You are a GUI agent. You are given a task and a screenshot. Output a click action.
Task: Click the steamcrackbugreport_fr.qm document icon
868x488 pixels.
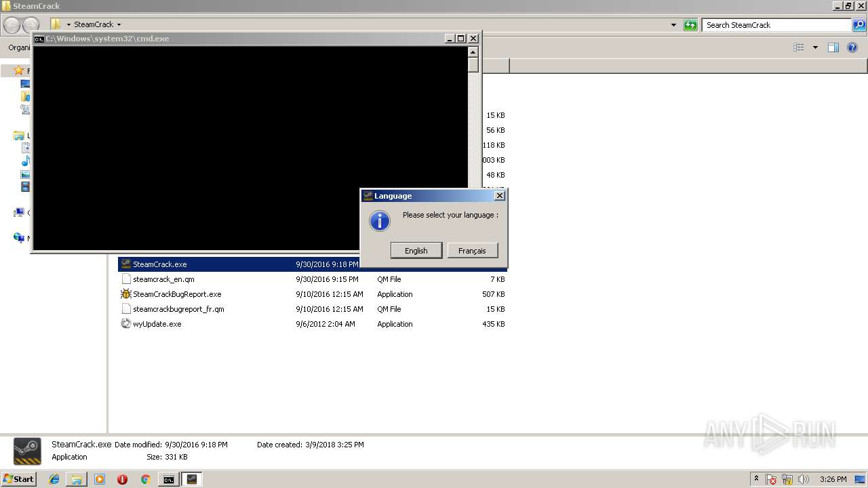point(125,309)
